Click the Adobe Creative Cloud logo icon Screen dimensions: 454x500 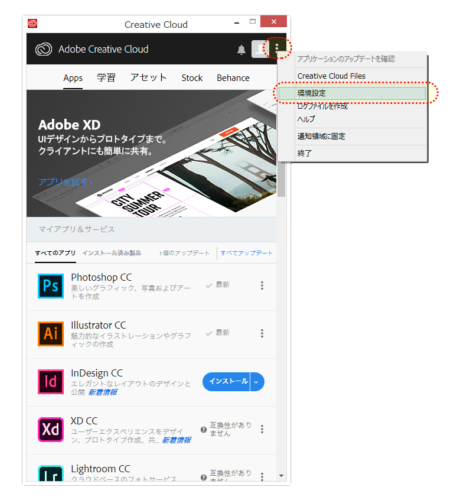[43, 49]
